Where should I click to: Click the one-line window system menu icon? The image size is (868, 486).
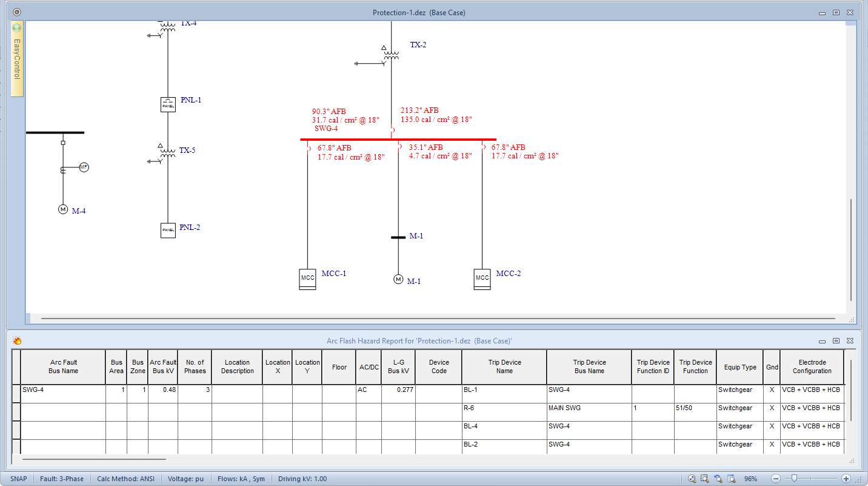coord(16,12)
